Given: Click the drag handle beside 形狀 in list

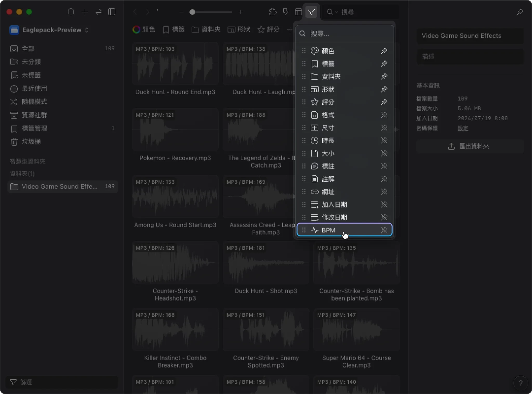Looking at the screenshot, I should point(304,89).
